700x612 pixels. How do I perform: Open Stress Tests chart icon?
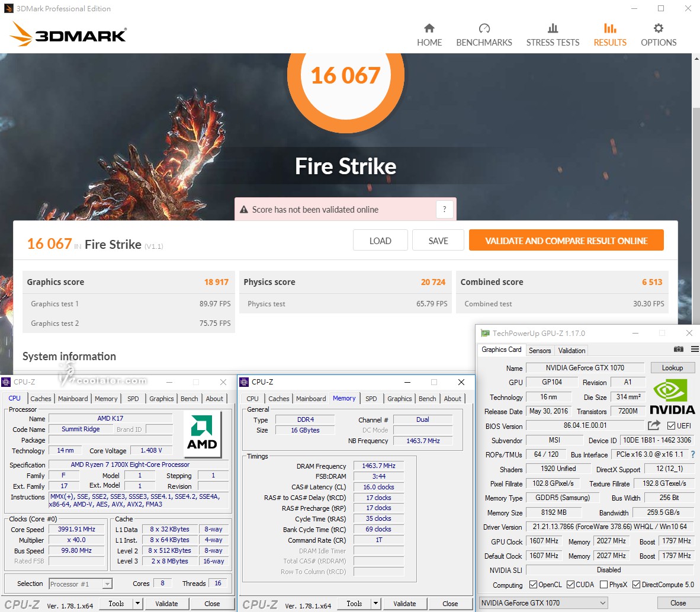[553, 28]
